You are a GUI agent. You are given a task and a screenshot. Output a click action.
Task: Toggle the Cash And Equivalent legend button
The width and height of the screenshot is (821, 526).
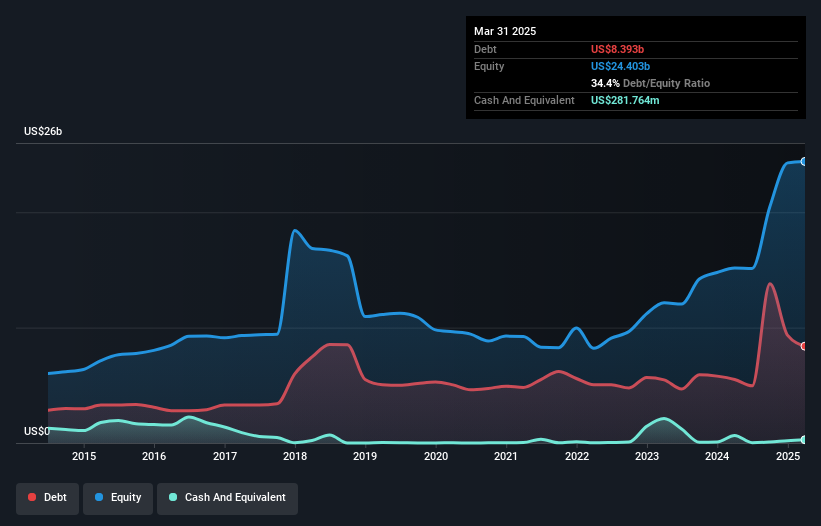227,498
